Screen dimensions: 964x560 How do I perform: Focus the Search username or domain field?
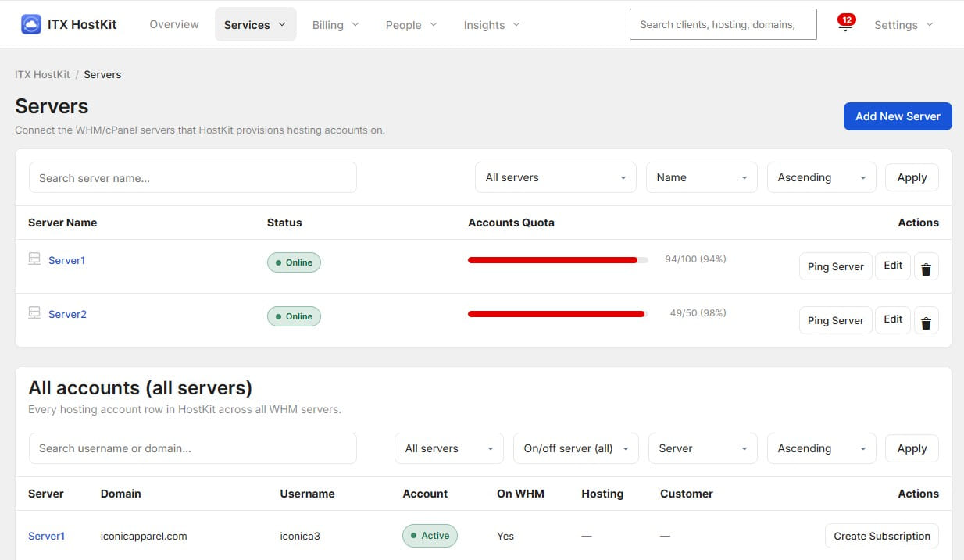pyautogui.click(x=193, y=448)
